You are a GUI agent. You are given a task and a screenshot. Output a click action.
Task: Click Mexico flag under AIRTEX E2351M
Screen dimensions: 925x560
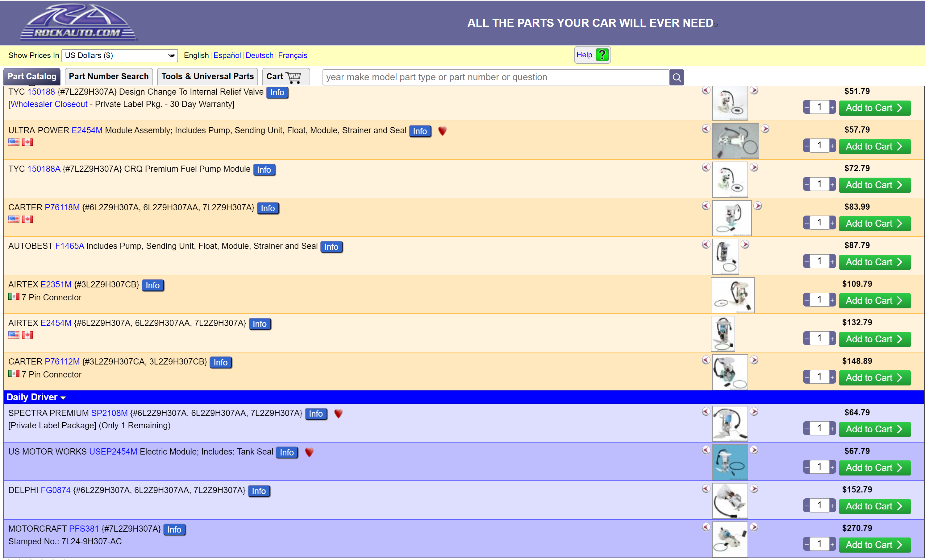point(14,296)
